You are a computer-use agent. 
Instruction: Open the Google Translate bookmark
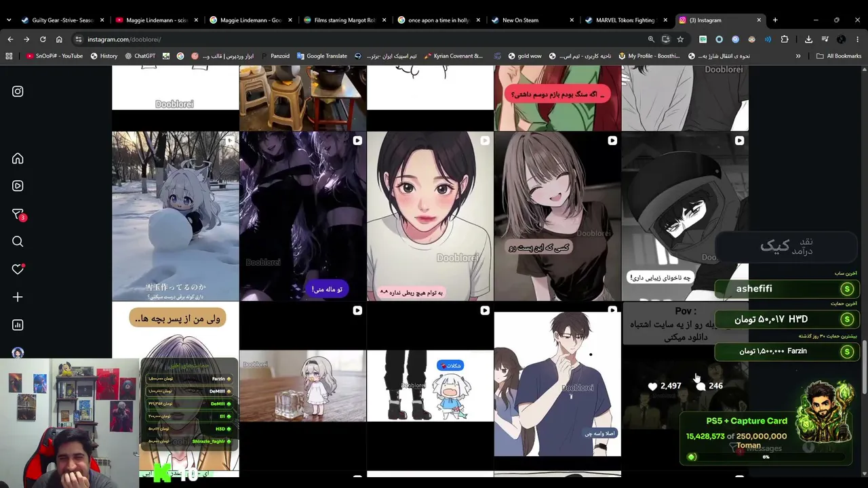321,56
